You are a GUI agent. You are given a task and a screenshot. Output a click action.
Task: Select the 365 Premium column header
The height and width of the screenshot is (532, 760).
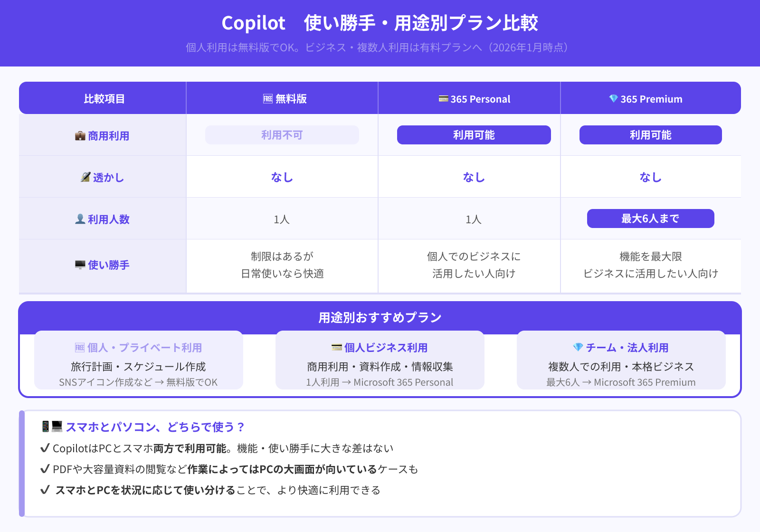tap(650, 99)
